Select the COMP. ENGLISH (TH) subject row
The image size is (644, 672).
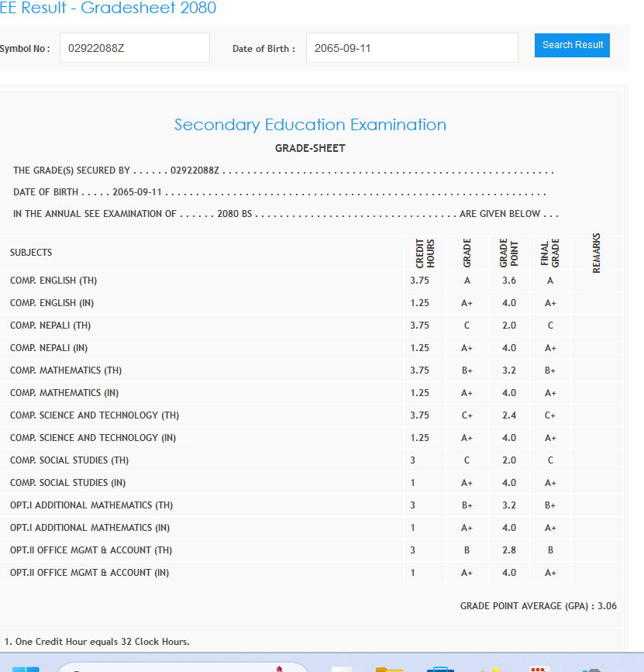pos(53,281)
